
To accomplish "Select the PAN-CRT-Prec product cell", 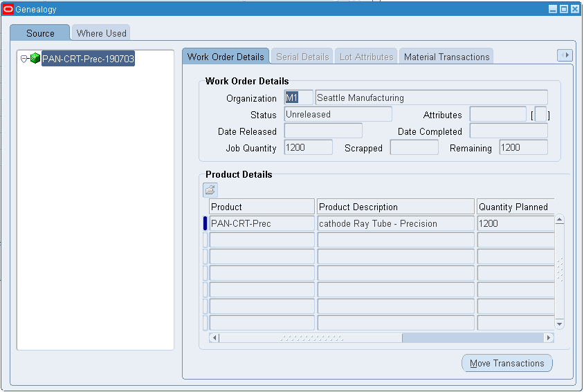I will click(262, 223).
